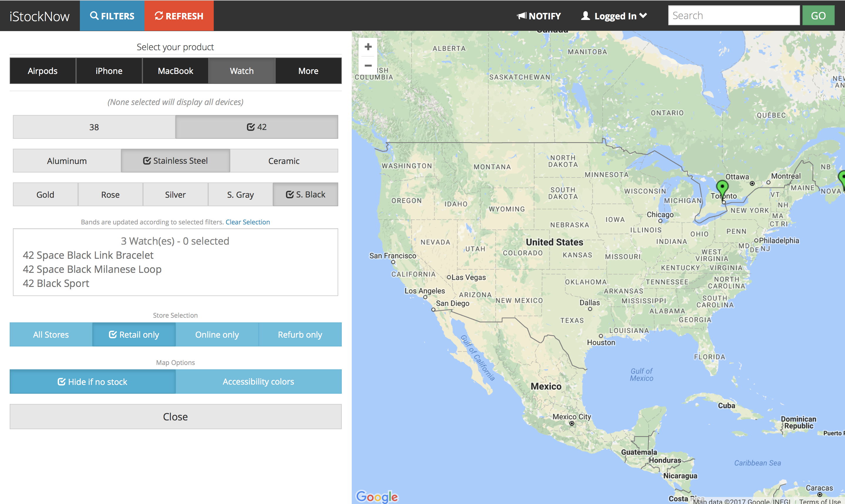The image size is (845, 504).
Task: Zoom in on the map
Action: click(x=368, y=47)
